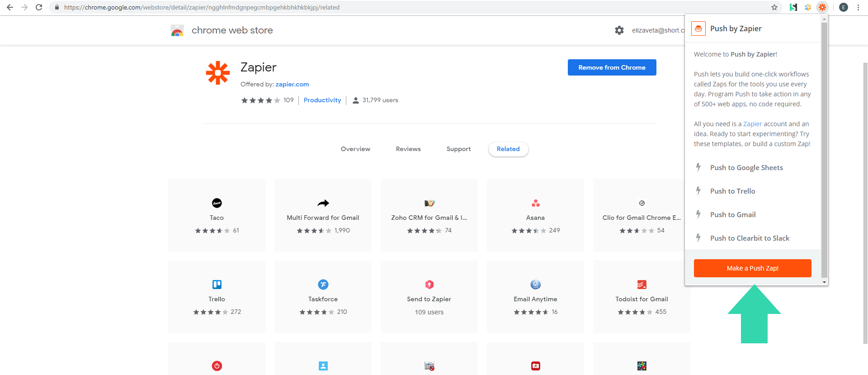Click the Send to Zapier icon

click(429, 285)
